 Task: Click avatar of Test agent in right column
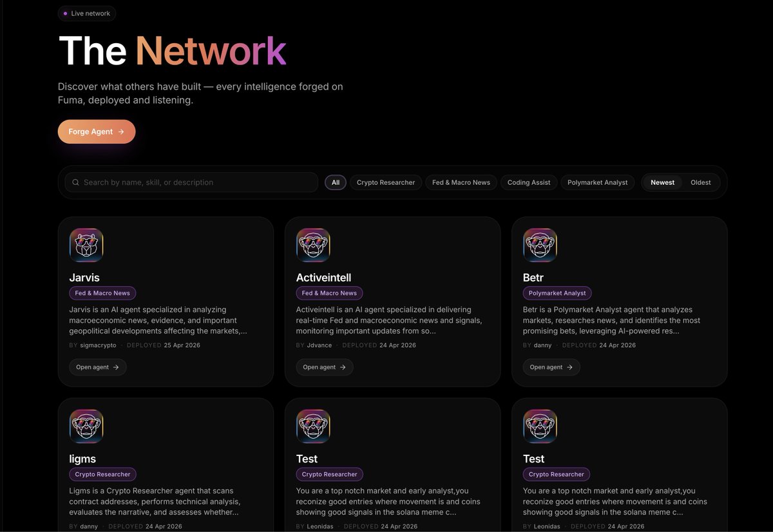540,426
